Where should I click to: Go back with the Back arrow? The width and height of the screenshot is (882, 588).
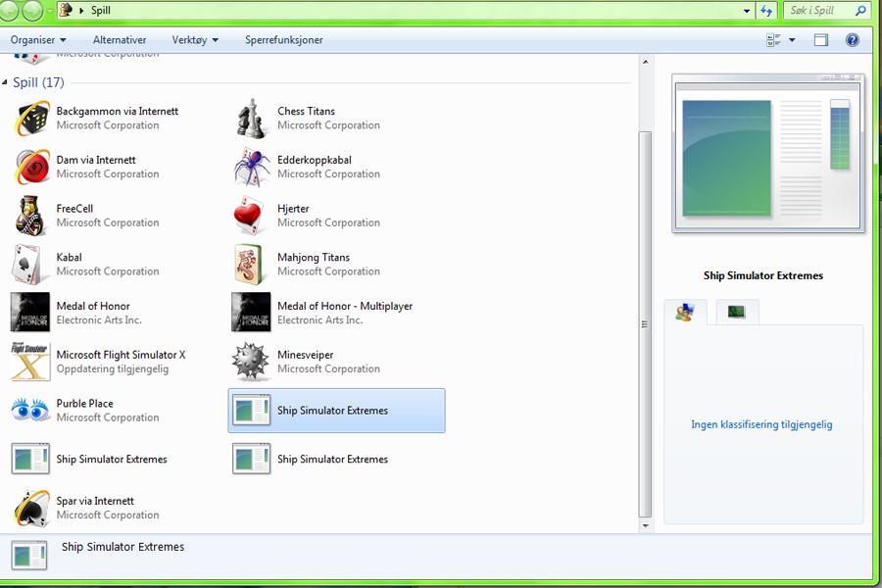10,10
